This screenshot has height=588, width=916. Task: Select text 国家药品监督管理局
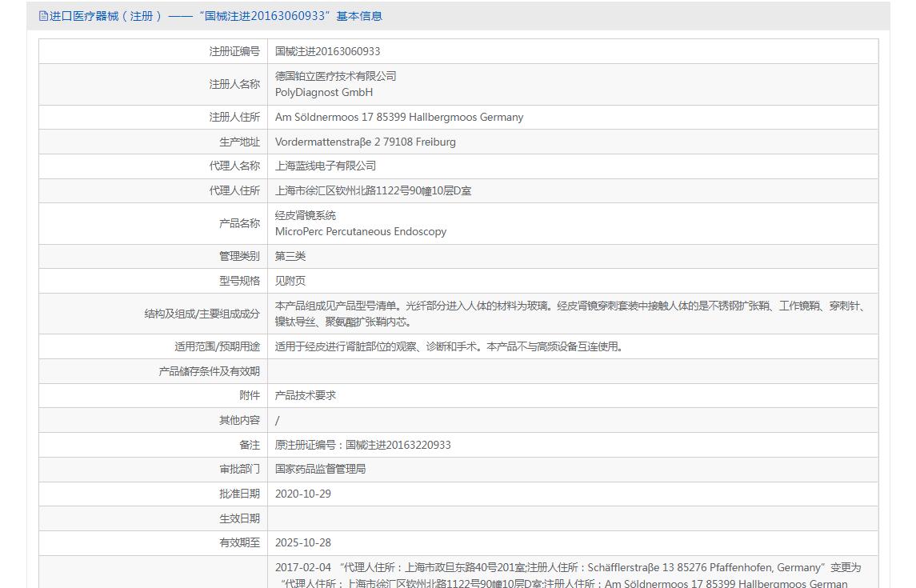pos(320,469)
